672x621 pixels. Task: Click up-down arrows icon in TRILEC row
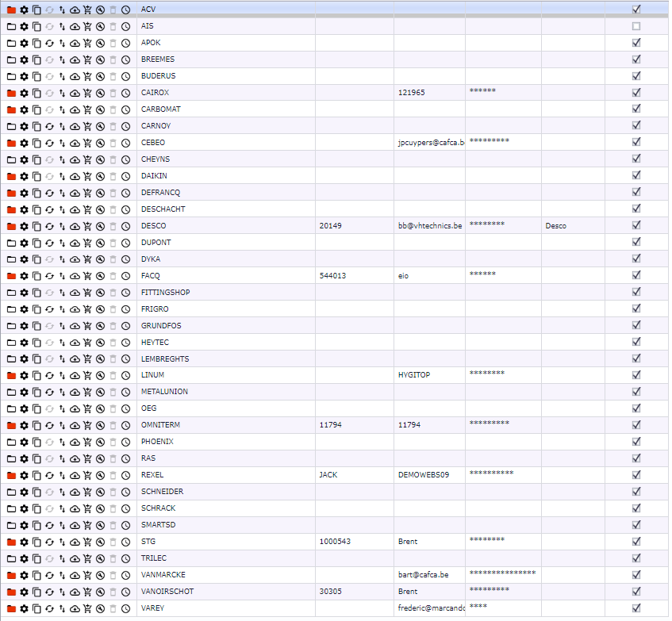62,559
